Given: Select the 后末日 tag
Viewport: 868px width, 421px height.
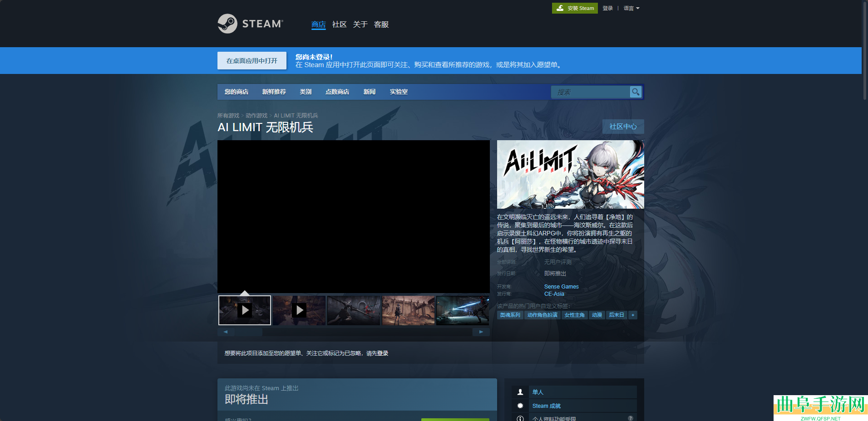Looking at the screenshot, I should click(x=616, y=315).
